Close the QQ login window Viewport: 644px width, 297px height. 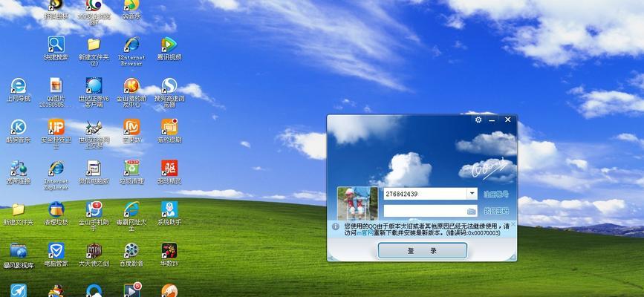click(x=507, y=120)
